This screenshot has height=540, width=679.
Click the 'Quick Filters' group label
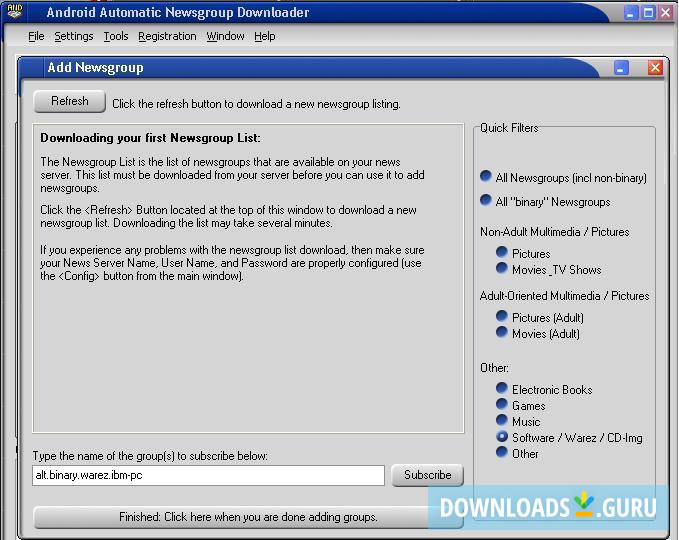click(509, 128)
